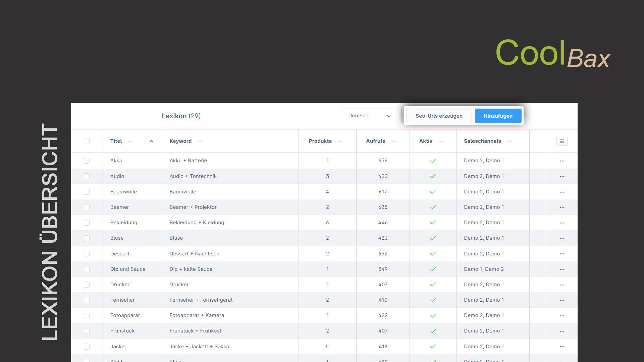Open row actions menu for Jacke
The height and width of the screenshot is (362, 644).
pos(562,347)
